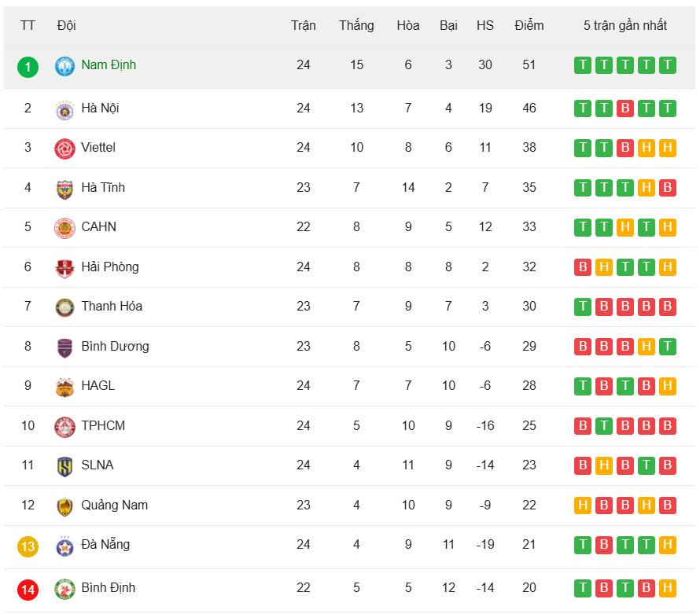Click the Nam Định club logo
700x614 pixels.
(64, 66)
